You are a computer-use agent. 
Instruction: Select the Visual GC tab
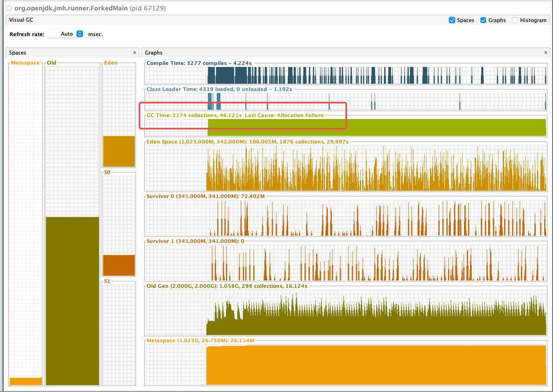pos(21,20)
